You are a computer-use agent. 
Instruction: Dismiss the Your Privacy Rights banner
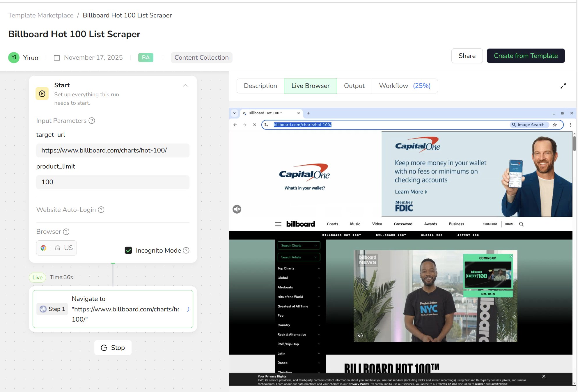pyautogui.click(x=544, y=376)
